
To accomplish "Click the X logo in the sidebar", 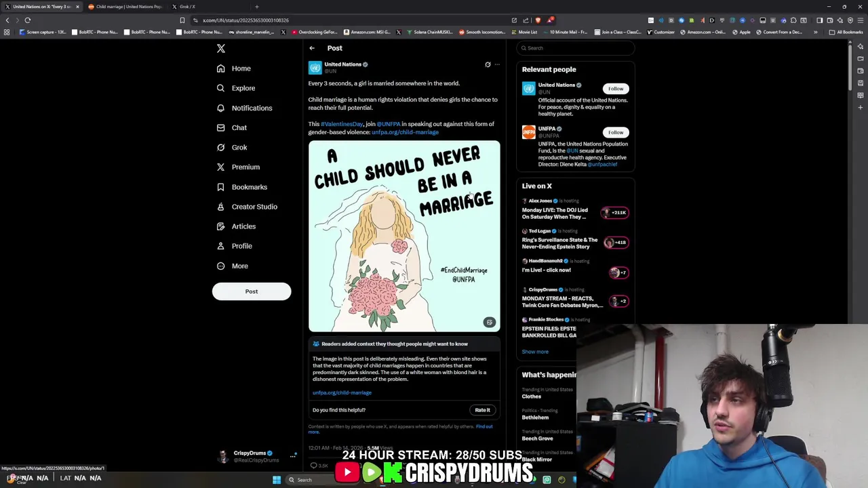I will pos(220,48).
